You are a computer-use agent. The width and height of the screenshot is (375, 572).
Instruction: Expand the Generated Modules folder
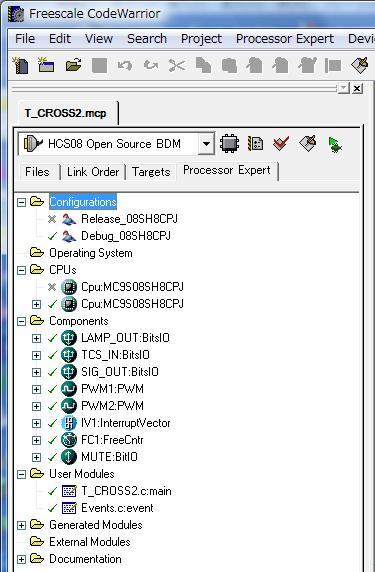(x=22, y=525)
